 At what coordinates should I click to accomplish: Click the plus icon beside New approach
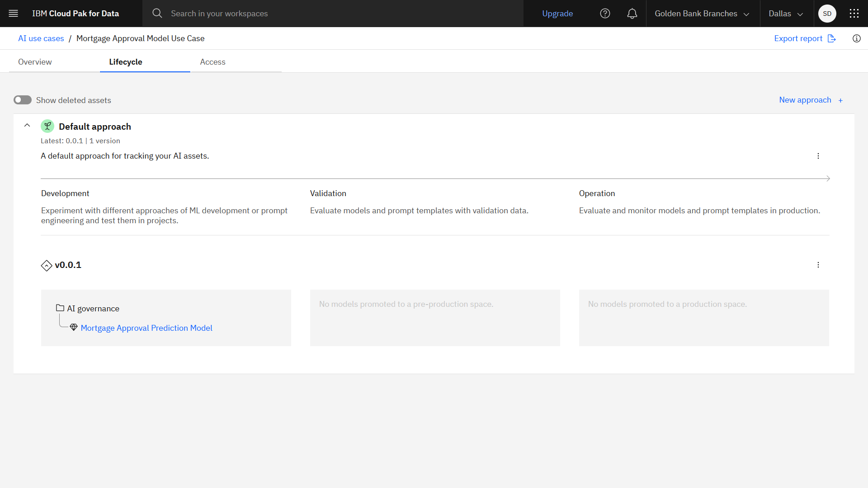click(840, 100)
